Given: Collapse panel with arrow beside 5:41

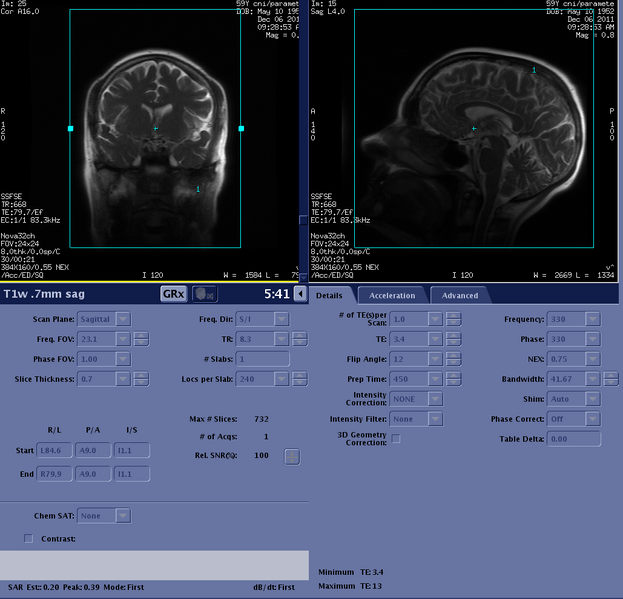Looking at the screenshot, I should [300, 294].
